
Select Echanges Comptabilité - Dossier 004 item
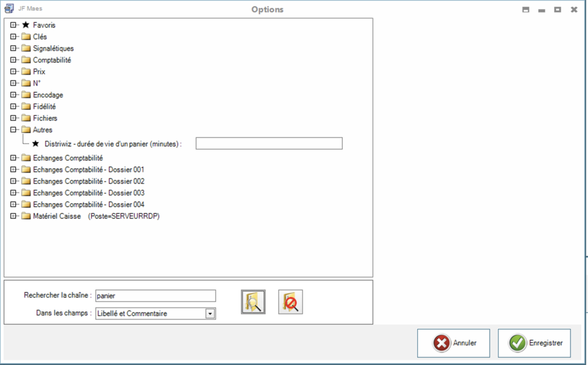coord(88,204)
